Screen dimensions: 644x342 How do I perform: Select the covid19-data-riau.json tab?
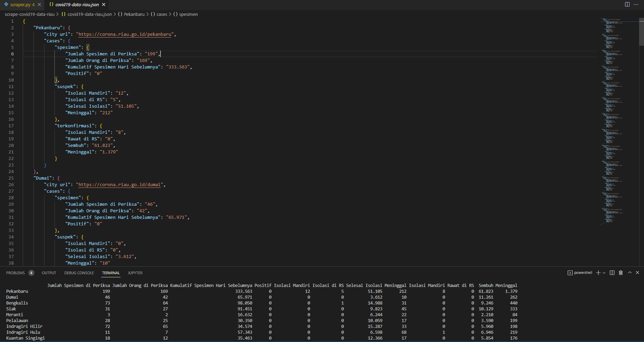point(77,4)
